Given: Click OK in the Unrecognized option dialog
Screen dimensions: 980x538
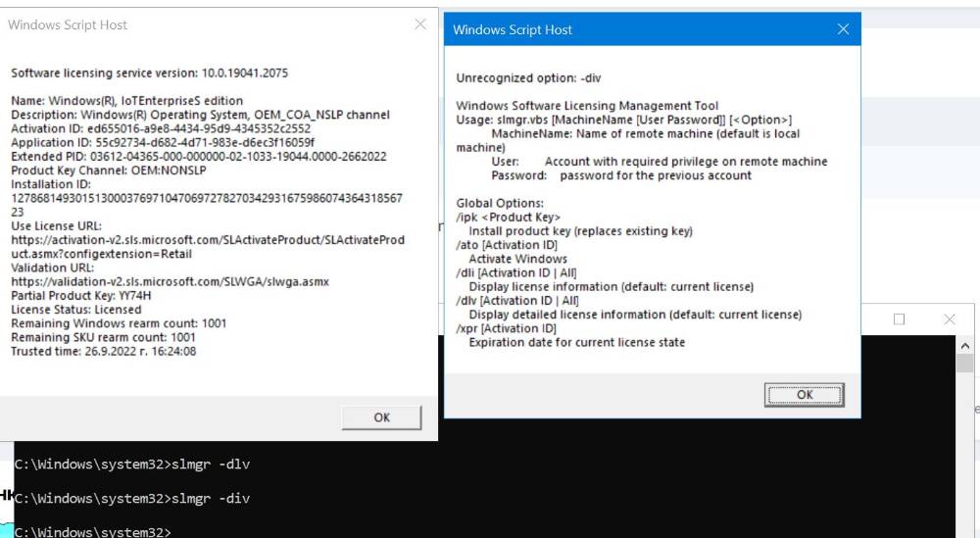Looking at the screenshot, I should pyautogui.click(x=804, y=395).
